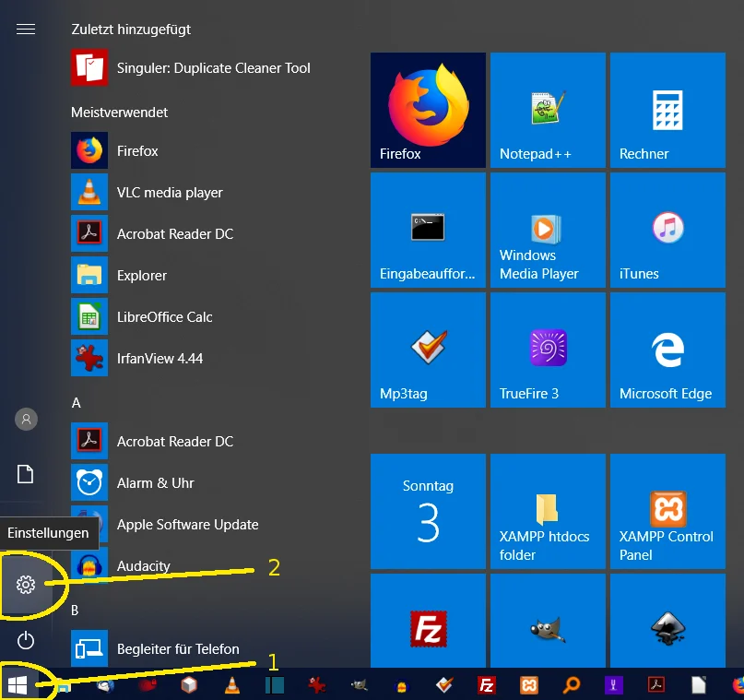Open the Microsoft Edge tile
Viewport: 744px width, 700px height.
click(x=667, y=350)
